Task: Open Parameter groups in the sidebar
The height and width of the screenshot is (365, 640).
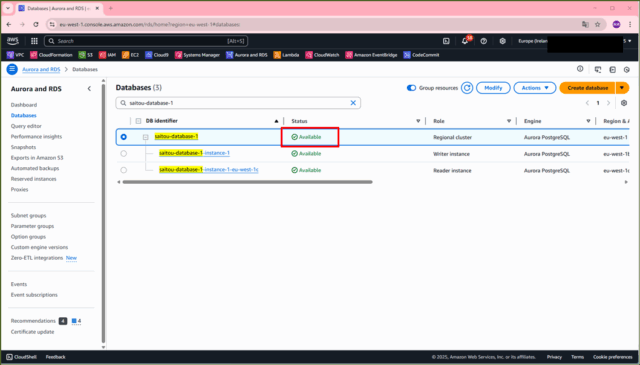Action: click(32, 226)
